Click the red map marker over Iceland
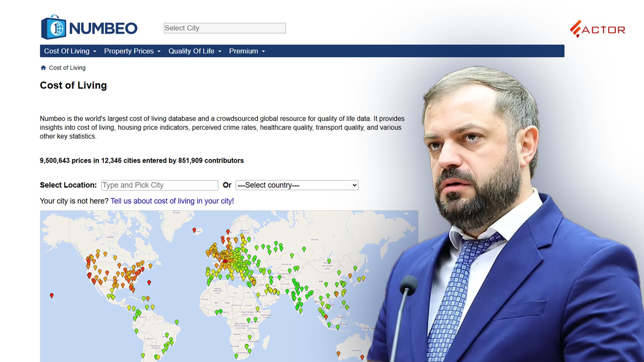 click(x=194, y=230)
